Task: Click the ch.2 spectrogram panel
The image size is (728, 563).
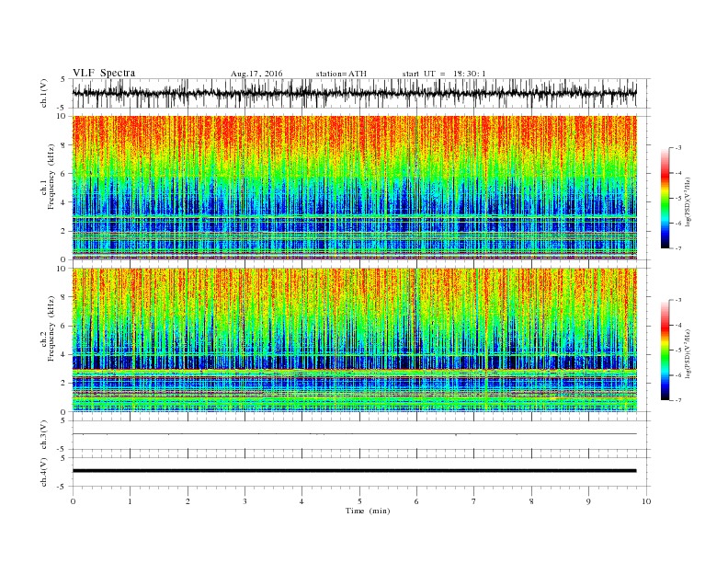Action: [x=354, y=339]
